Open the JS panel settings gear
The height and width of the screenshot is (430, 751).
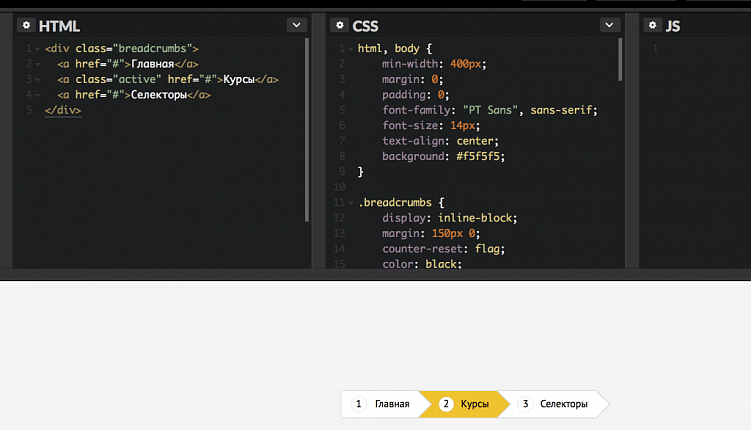tap(653, 25)
